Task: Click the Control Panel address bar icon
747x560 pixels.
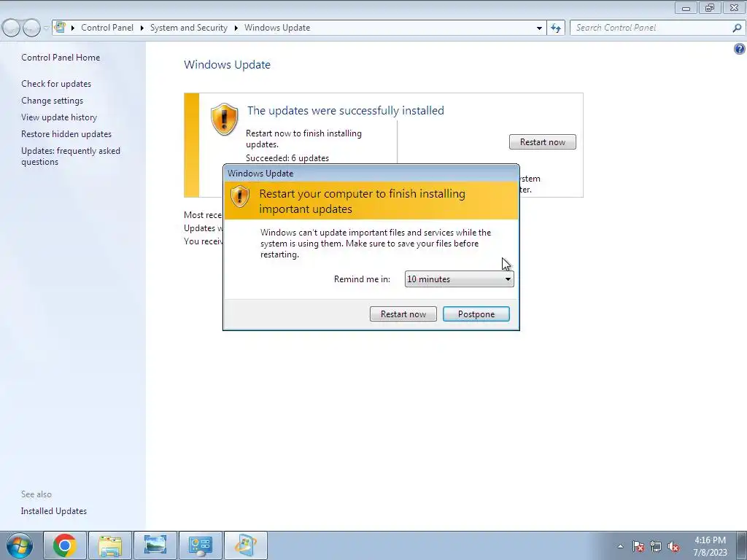Action: [x=60, y=27]
